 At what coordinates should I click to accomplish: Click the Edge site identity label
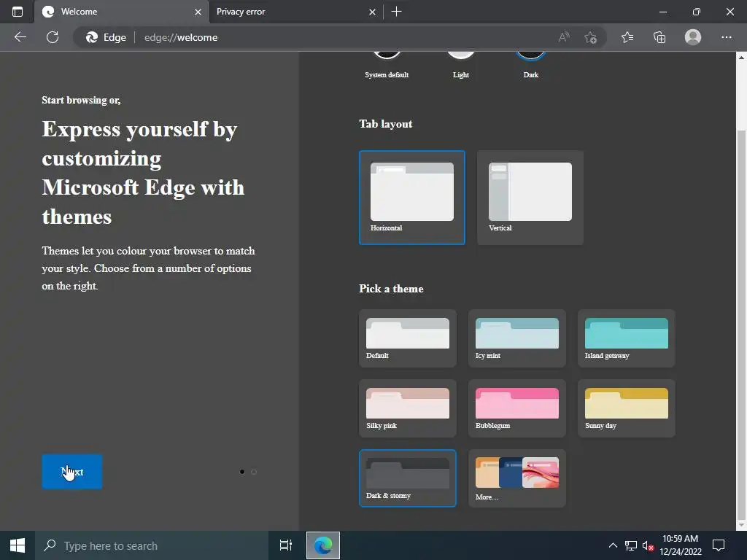point(106,37)
